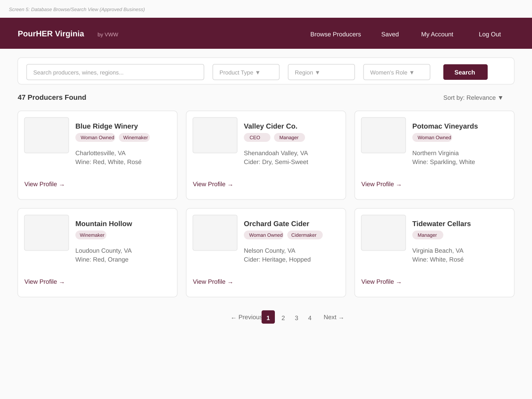Click Log Out in the header
Viewport: 532px width, 399px height.
tap(490, 34)
